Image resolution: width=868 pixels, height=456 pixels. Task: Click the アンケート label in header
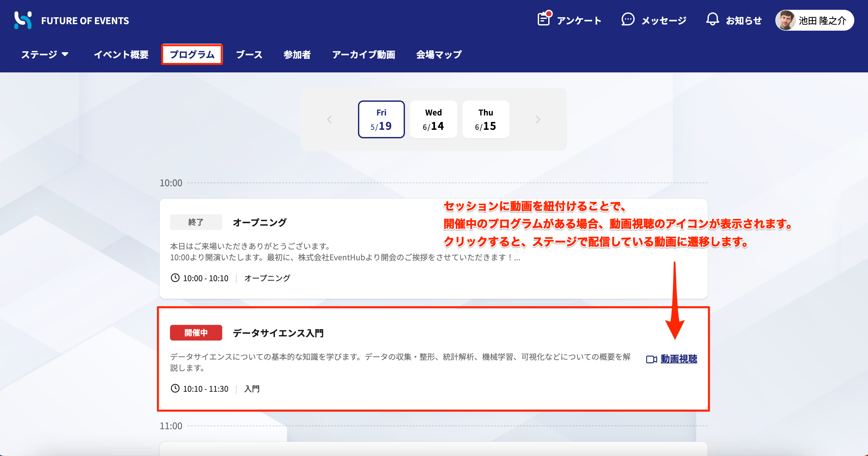[579, 21]
